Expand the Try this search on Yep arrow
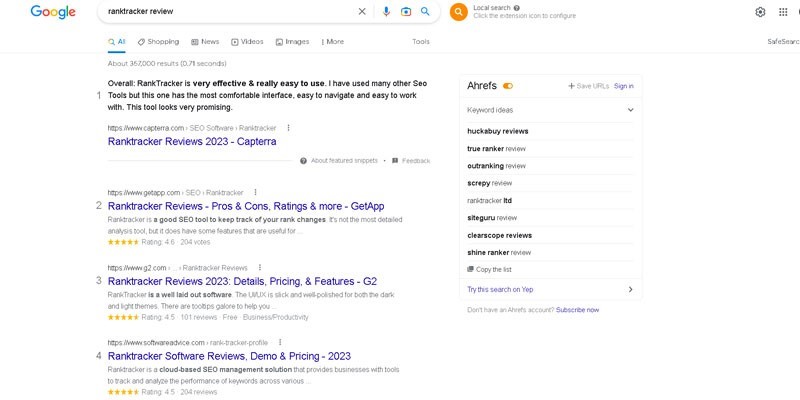 pyautogui.click(x=631, y=289)
